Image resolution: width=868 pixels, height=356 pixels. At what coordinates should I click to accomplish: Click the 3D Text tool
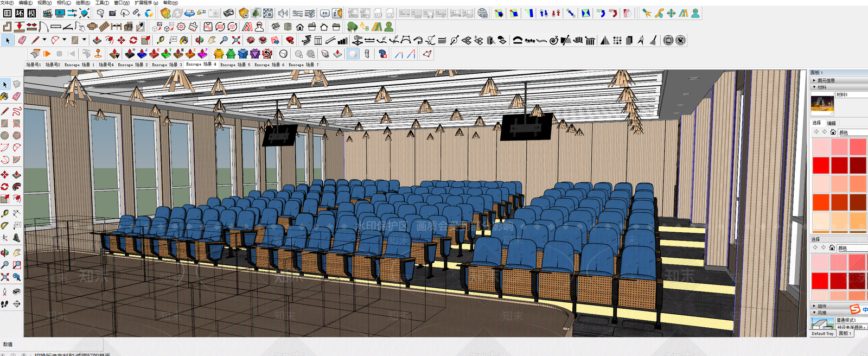[17, 238]
